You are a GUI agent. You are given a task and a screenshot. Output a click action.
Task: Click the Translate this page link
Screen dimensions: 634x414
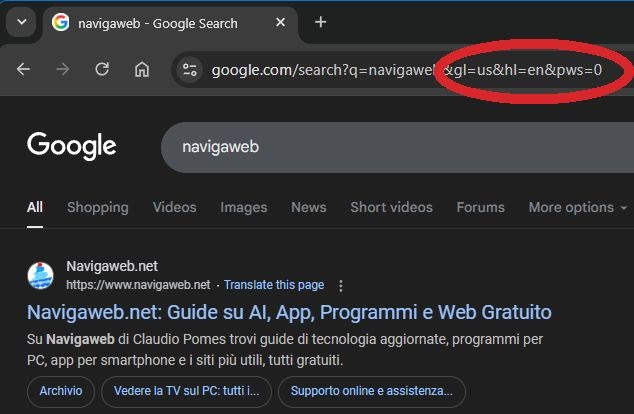273,285
